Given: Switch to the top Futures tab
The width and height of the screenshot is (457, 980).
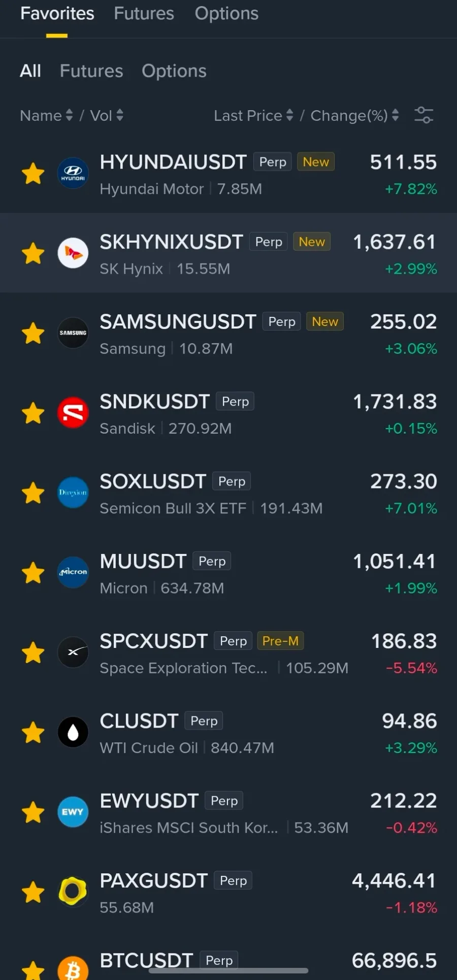Looking at the screenshot, I should point(144,14).
